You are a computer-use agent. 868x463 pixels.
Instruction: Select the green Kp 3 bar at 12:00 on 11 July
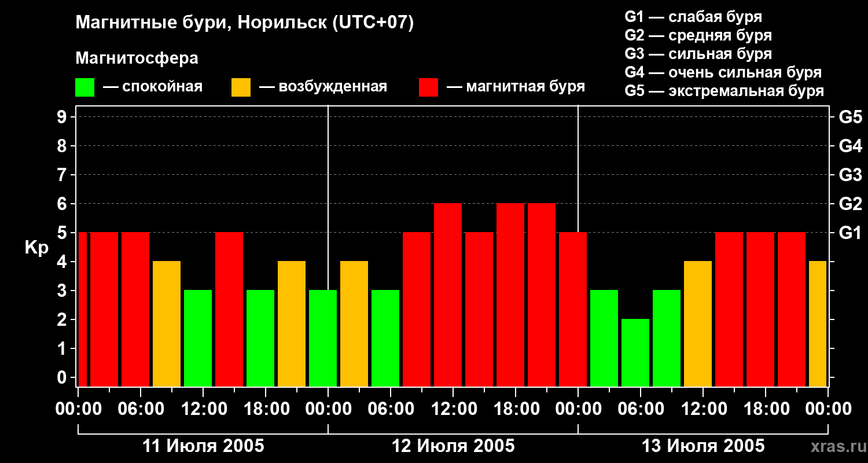(x=198, y=338)
